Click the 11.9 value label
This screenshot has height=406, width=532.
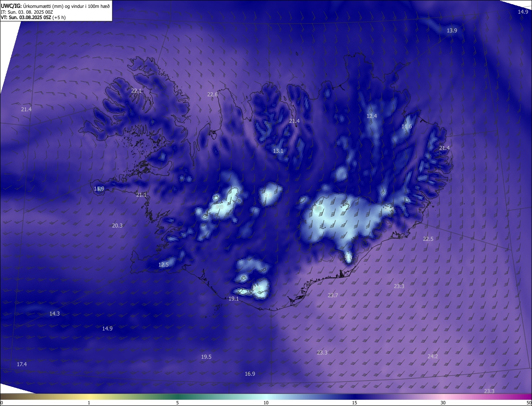[99, 189]
